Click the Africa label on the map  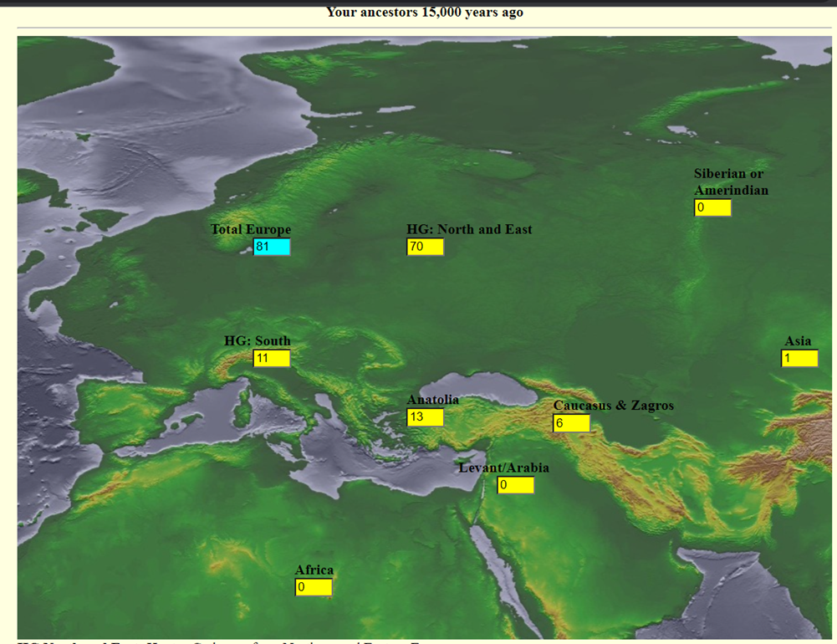click(x=314, y=570)
